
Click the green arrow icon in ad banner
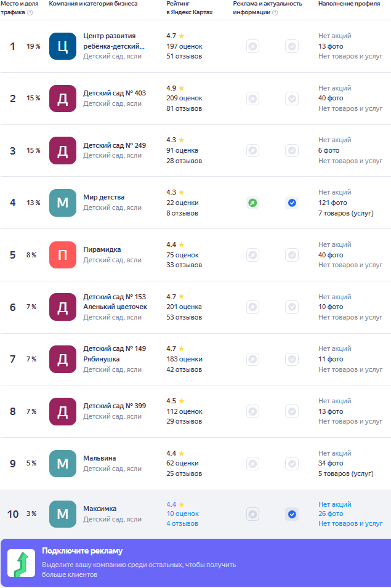(22, 563)
